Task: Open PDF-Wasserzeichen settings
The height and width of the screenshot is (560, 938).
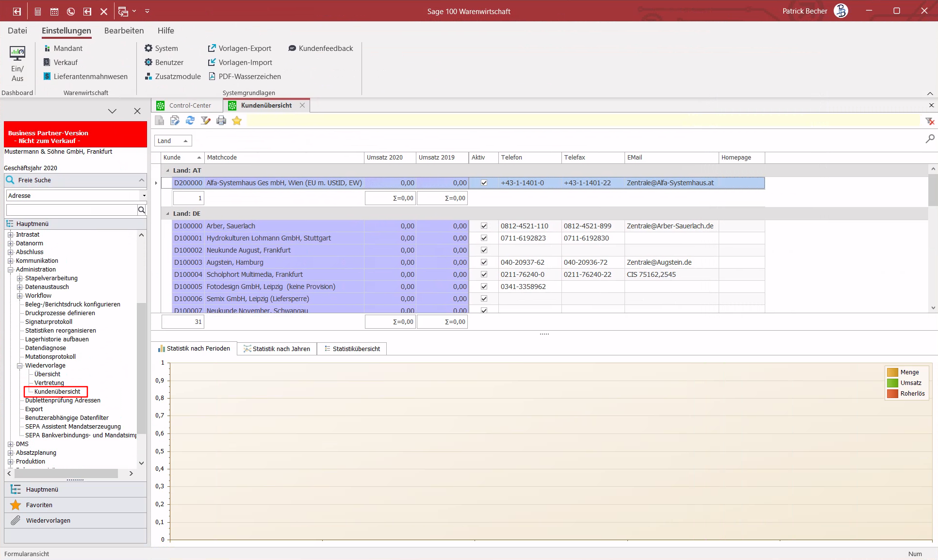Action: pyautogui.click(x=245, y=77)
